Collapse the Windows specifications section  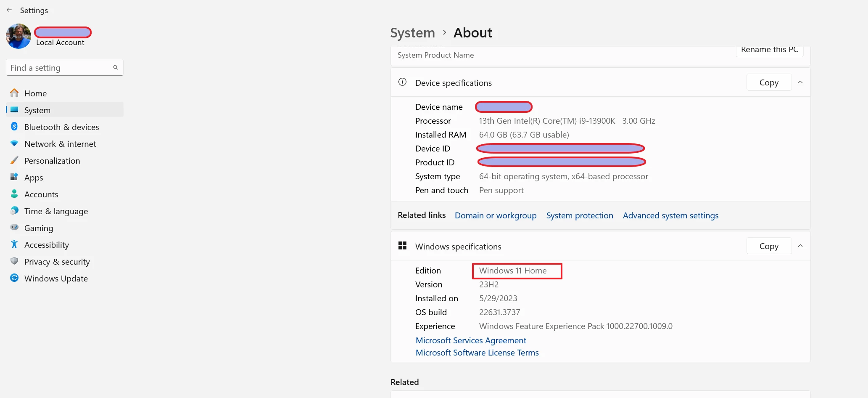tap(800, 246)
